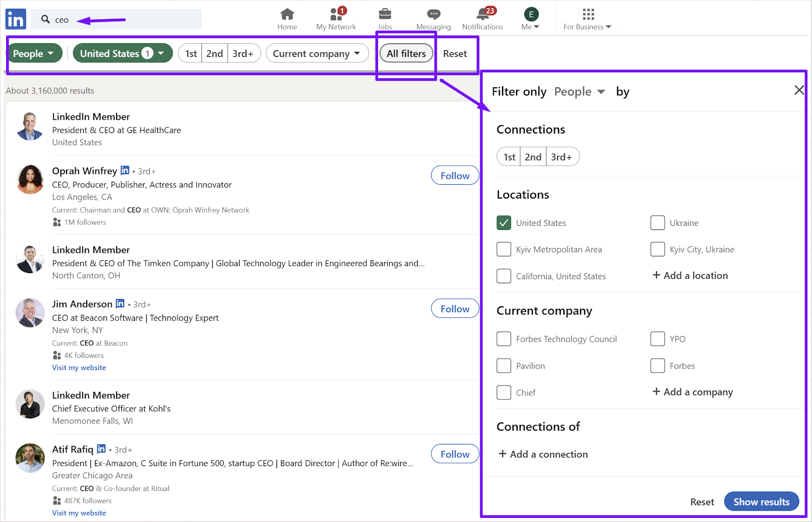Image resolution: width=812 pixels, height=522 pixels.
Task: Click the LinkedIn logo icon
Action: (x=16, y=20)
